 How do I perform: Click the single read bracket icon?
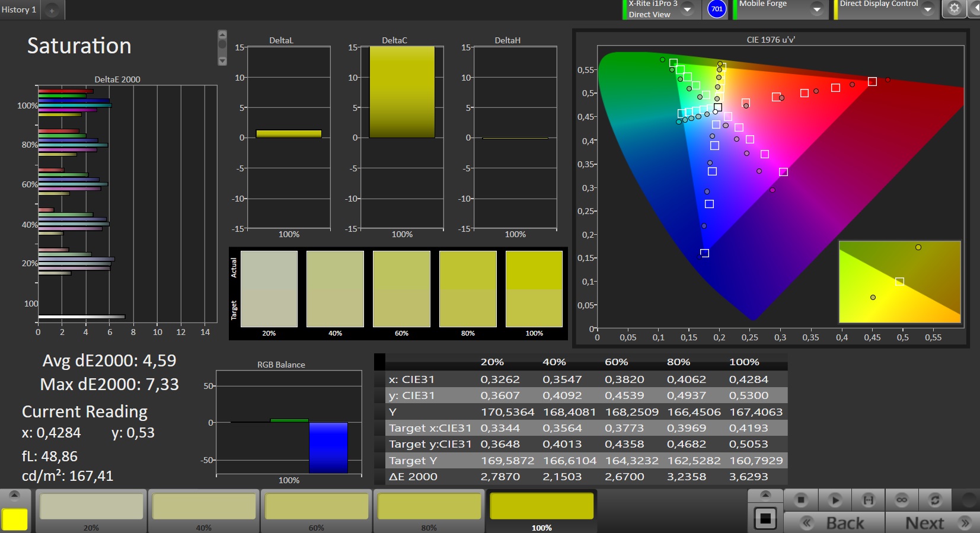point(868,500)
